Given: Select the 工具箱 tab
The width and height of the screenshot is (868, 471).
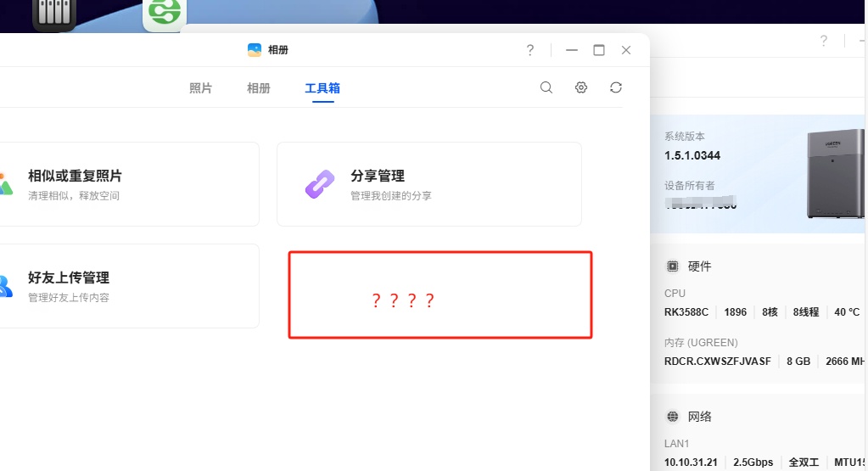Looking at the screenshot, I should (322, 88).
